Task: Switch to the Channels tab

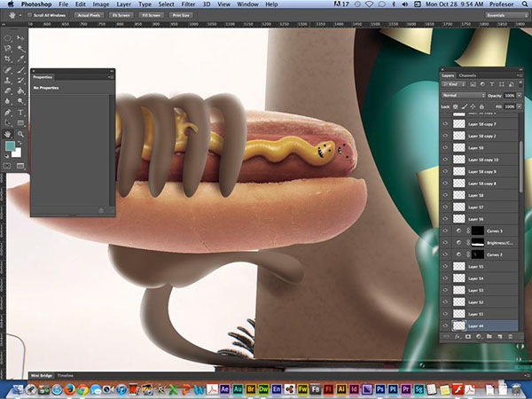Action: pos(467,75)
